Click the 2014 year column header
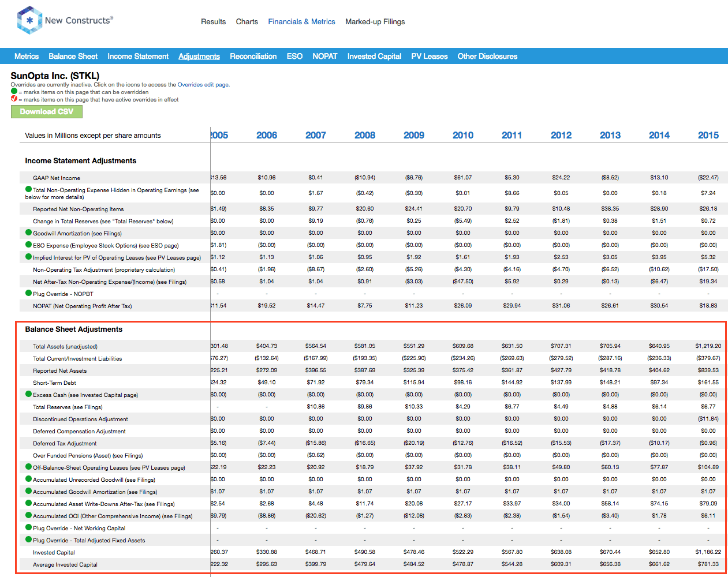This screenshot has width=728, height=577. click(659, 135)
